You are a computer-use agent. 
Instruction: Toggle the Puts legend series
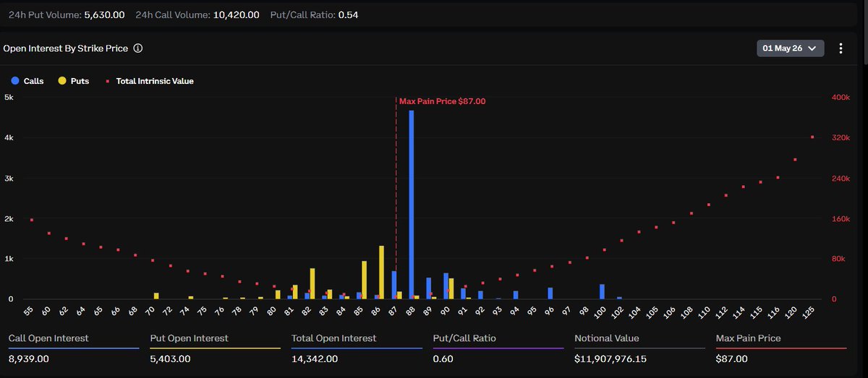(x=74, y=81)
